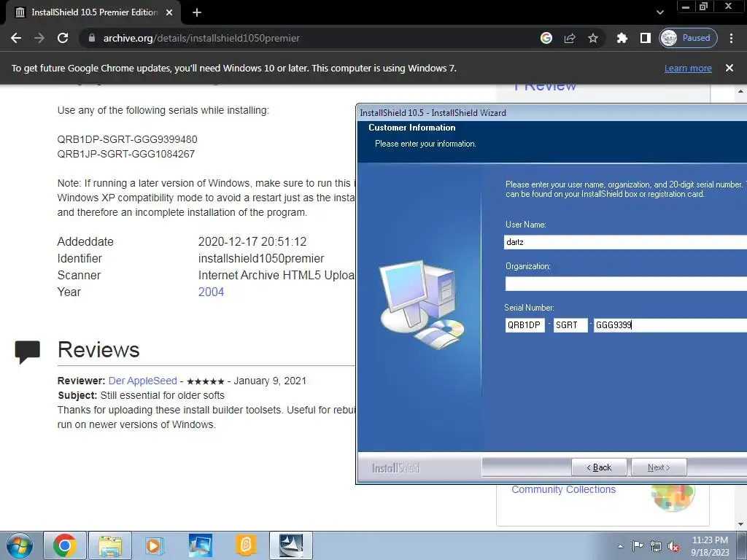Open the 2004 year link
The height and width of the screenshot is (560, 747).
211,292
